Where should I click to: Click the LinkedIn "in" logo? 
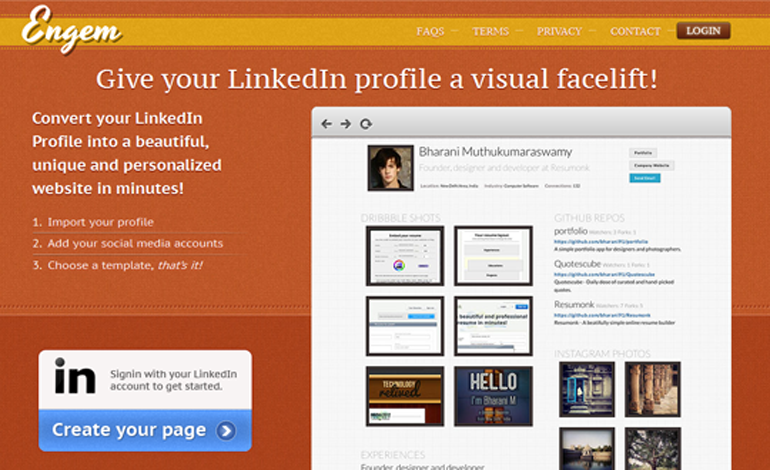75,376
